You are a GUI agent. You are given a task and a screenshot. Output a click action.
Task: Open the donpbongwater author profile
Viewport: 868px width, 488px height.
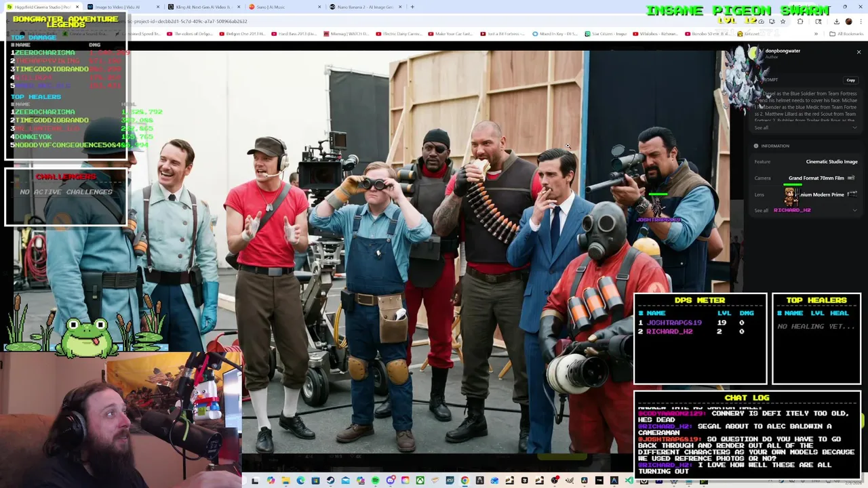click(x=783, y=51)
